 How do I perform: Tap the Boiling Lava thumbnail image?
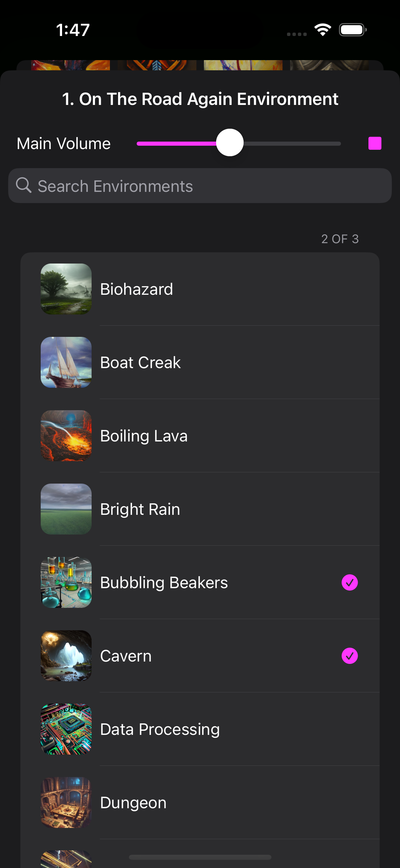[x=66, y=436]
